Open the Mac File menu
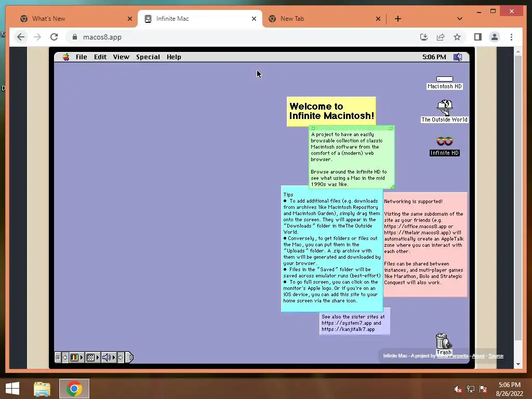Screen dimensions: 532x399 click(82, 57)
